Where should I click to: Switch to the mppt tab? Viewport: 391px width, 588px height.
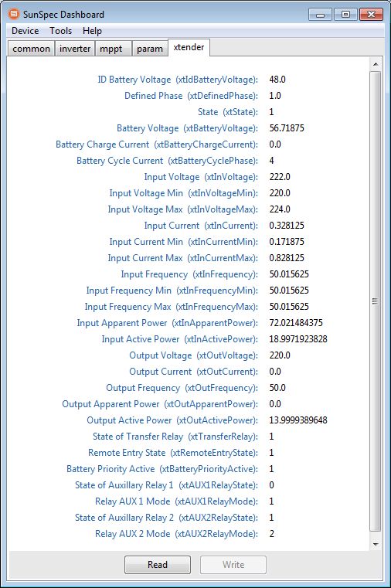point(113,49)
